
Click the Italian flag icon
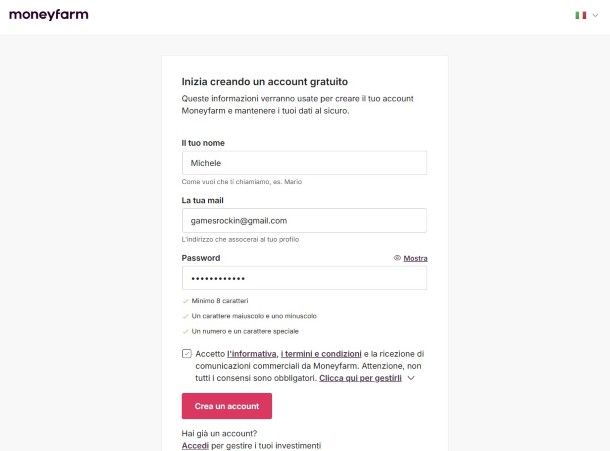(580, 15)
